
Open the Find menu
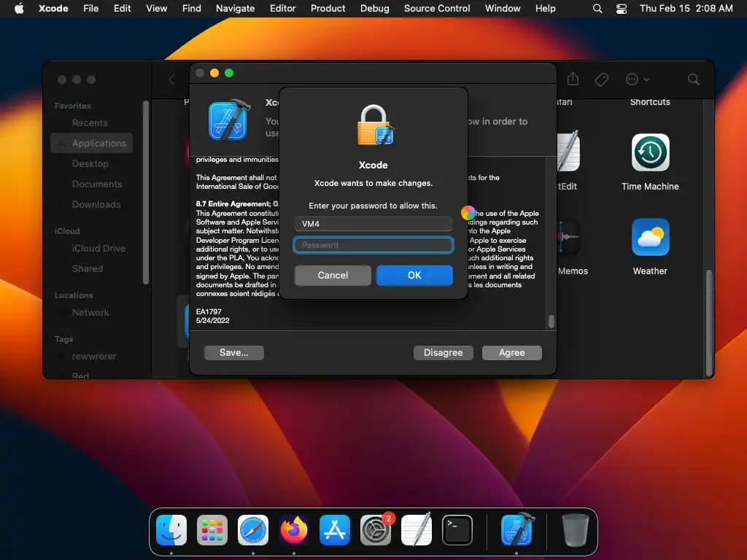pyautogui.click(x=192, y=8)
